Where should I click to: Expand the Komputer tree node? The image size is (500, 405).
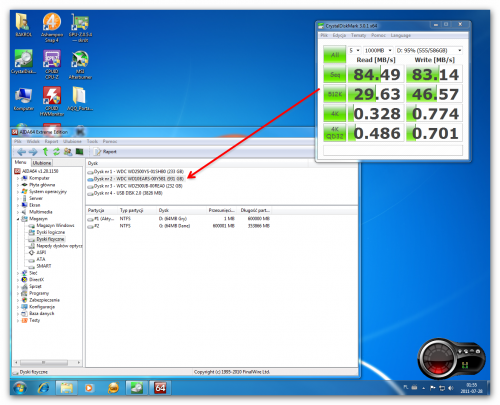click(x=18, y=178)
